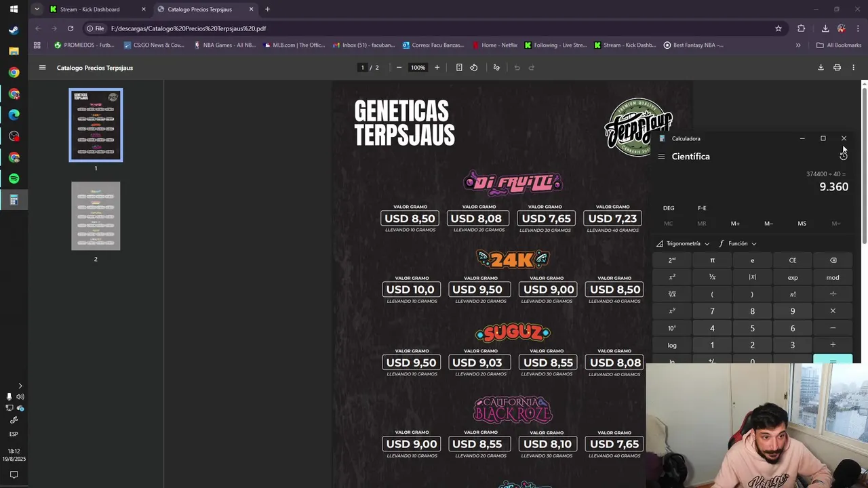Screen dimensions: 868x488
Task: Zoom in with the PDF plus icon
Action: click(437, 67)
